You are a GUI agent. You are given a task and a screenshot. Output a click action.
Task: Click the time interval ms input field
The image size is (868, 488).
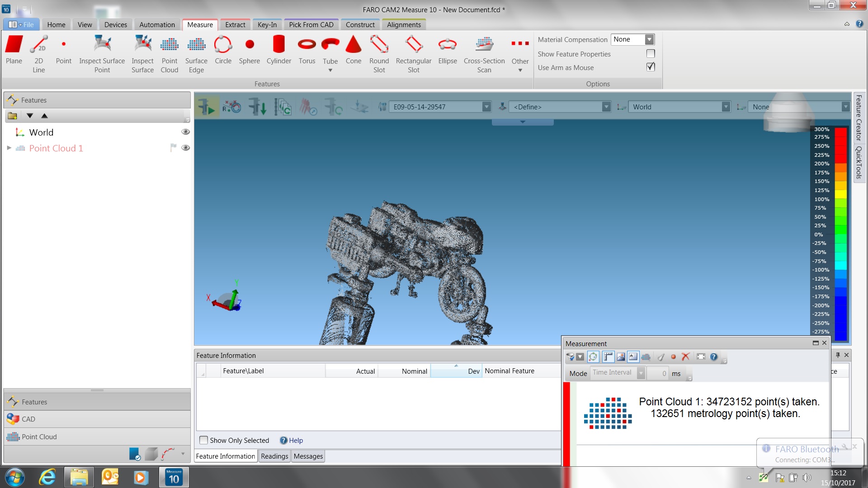pyautogui.click(x=657, y=373)
